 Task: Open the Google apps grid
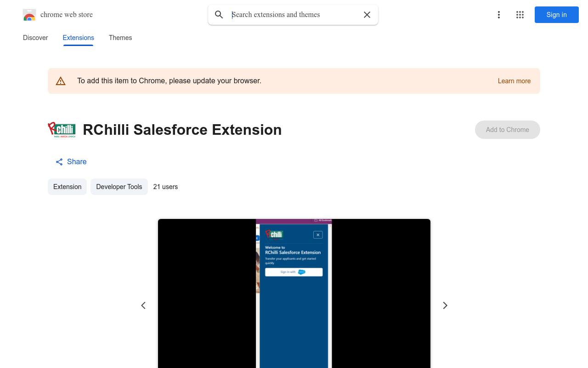click(520, 15)
